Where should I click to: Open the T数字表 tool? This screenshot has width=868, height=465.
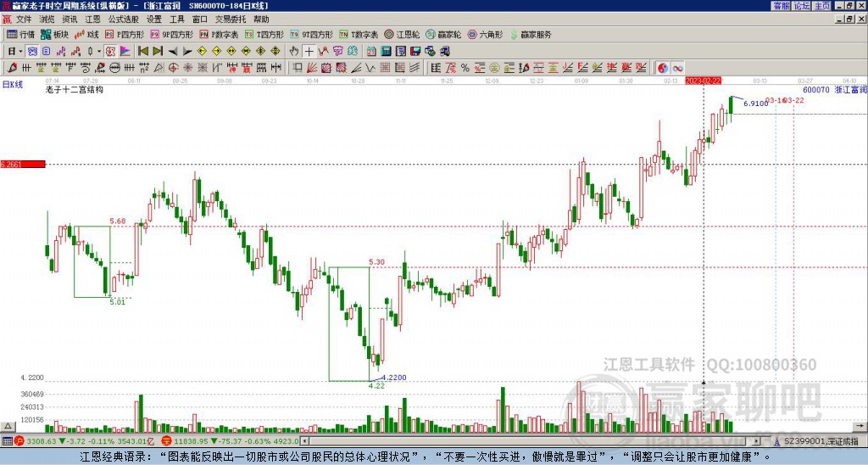coord(359,34)
